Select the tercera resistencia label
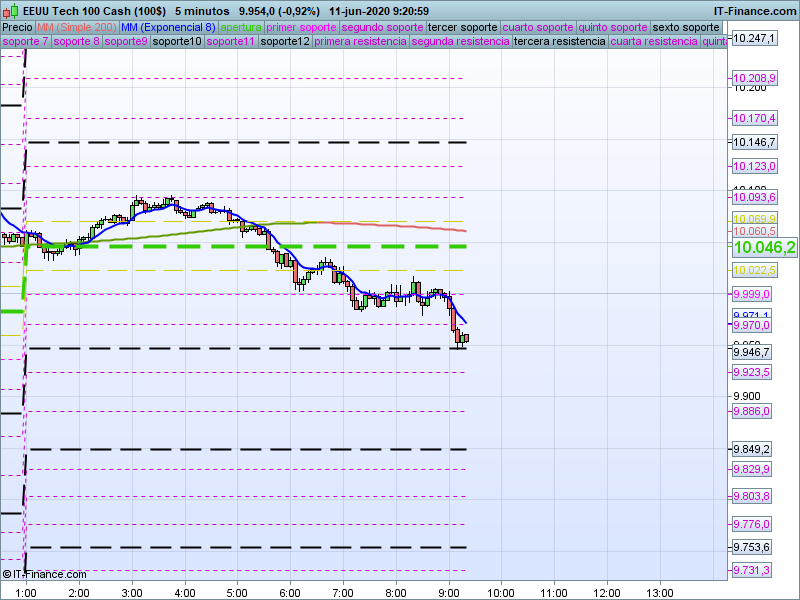 tap(559, 42)
